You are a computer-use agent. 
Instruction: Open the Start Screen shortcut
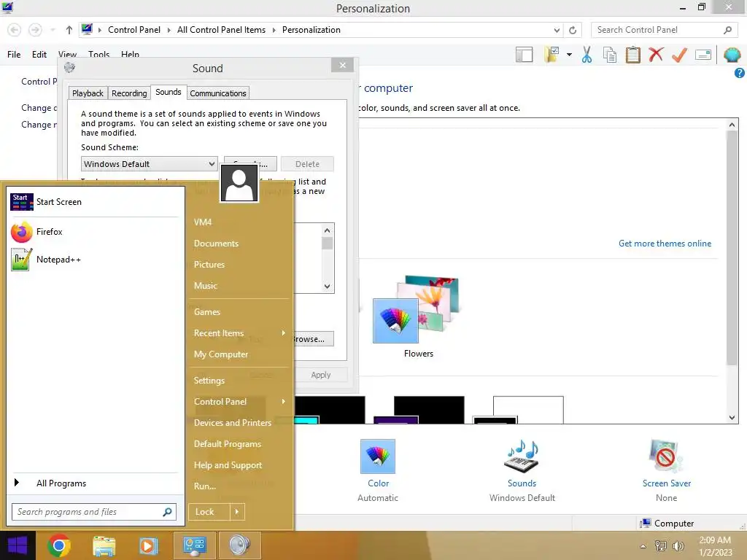47,202
